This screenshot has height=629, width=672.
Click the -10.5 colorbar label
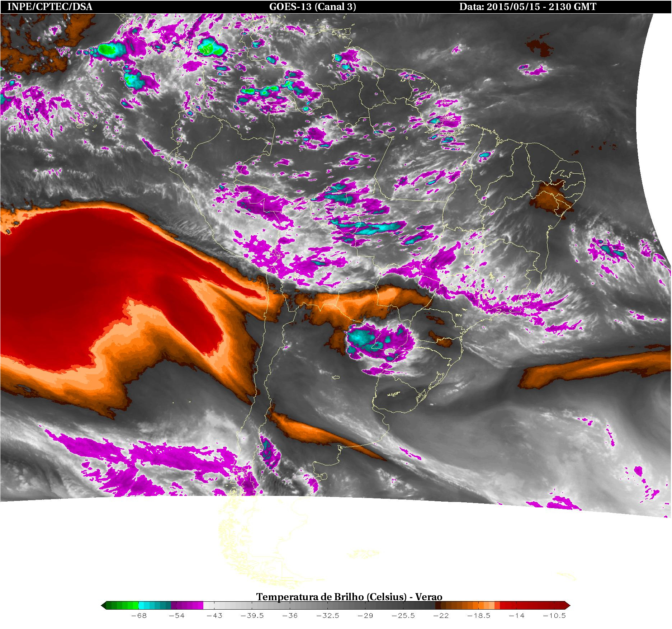point(554,616)
